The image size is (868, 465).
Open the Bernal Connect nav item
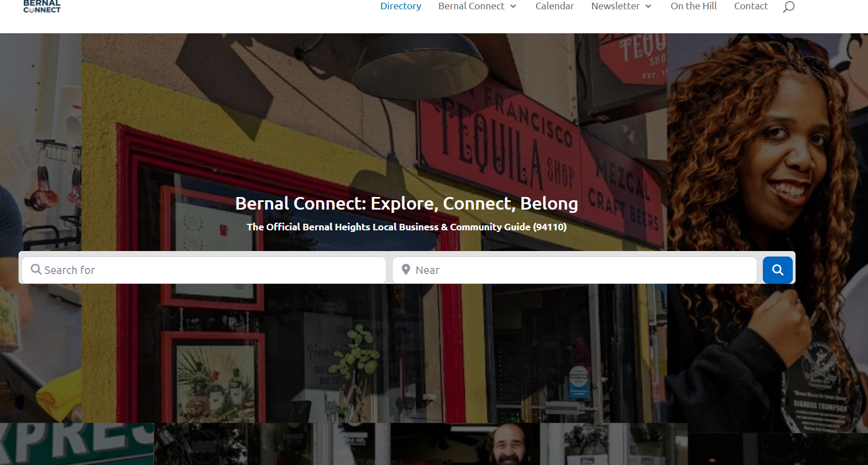pyautogui.click(x=472, y=6)
